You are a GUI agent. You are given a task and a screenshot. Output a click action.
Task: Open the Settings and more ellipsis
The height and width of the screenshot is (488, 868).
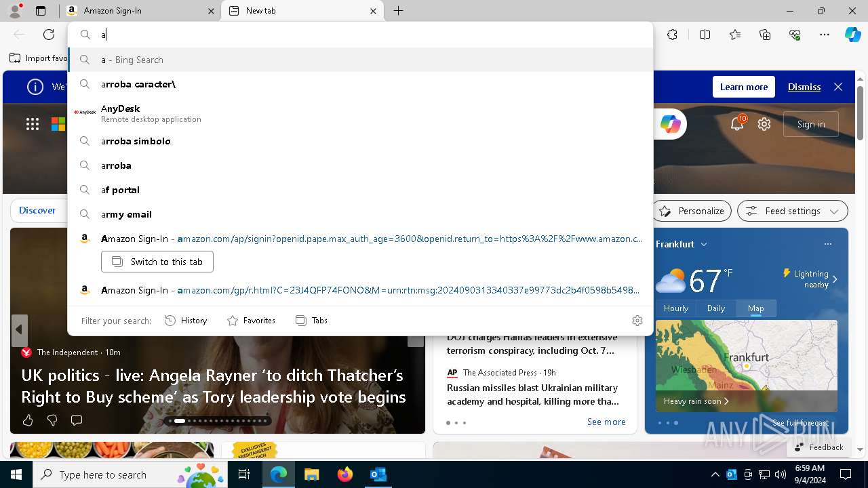click(x=825, y=35)
